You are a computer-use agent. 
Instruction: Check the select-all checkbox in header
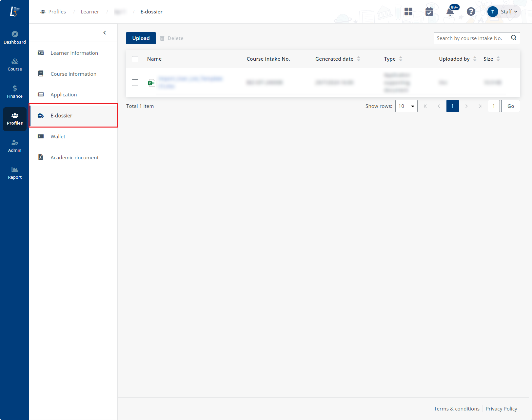pos(135,59)
